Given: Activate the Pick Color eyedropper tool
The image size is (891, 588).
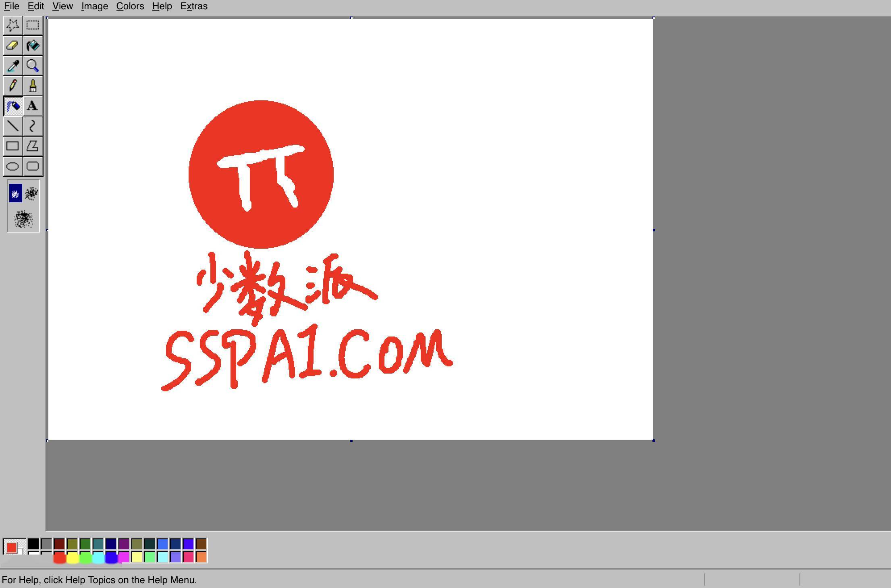Looking at the screenshot, I should [12, 66].
